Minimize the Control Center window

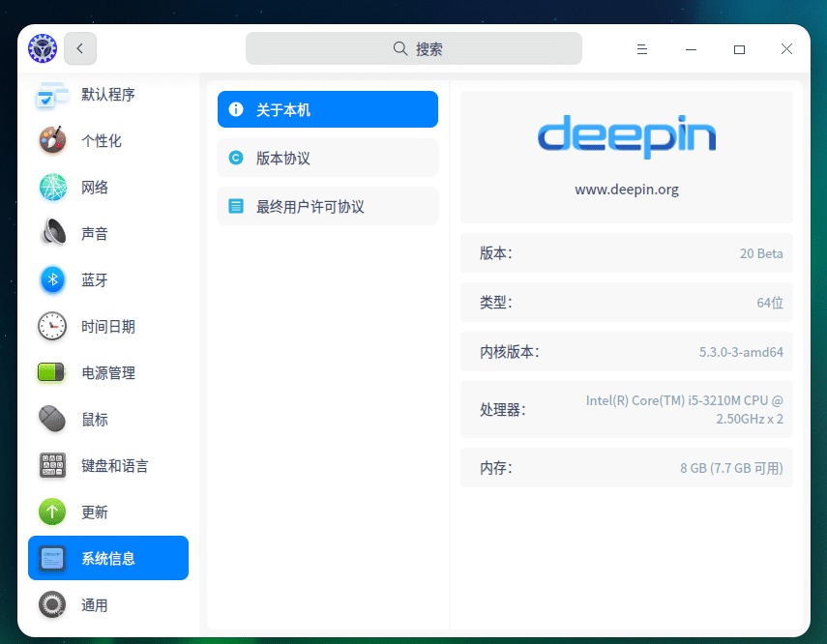691,49
